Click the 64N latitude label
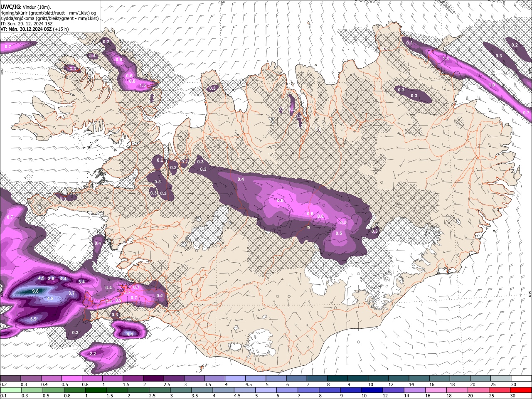 click(x=530, y=293)
